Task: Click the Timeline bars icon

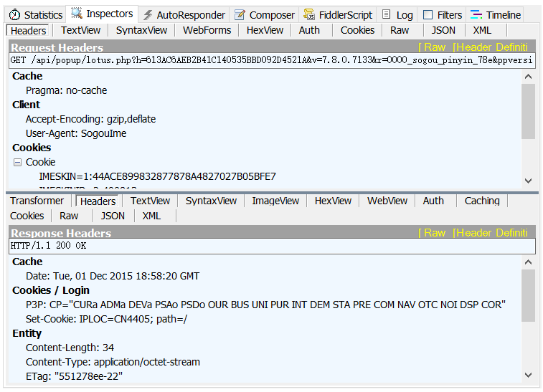Action: click(476, 14)
